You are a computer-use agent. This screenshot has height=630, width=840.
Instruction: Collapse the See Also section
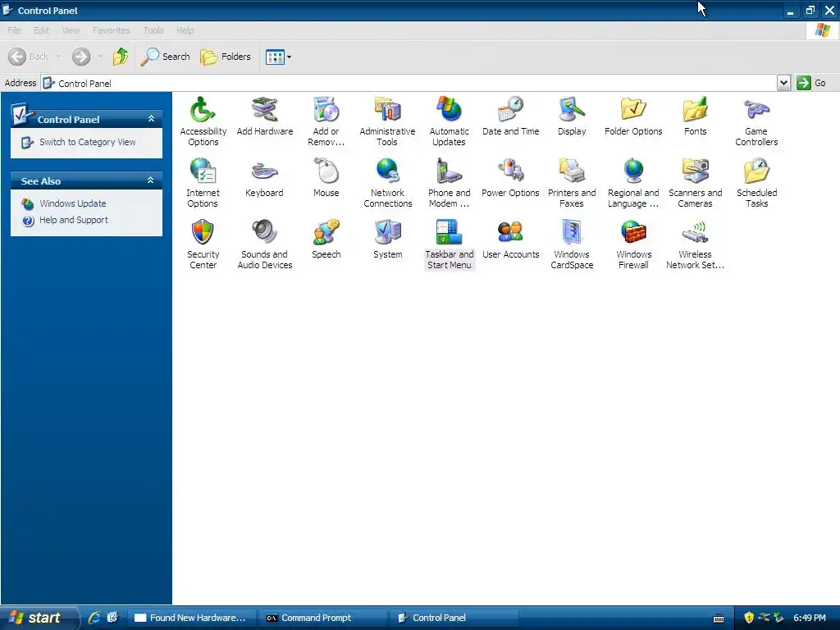pos(151,180)
